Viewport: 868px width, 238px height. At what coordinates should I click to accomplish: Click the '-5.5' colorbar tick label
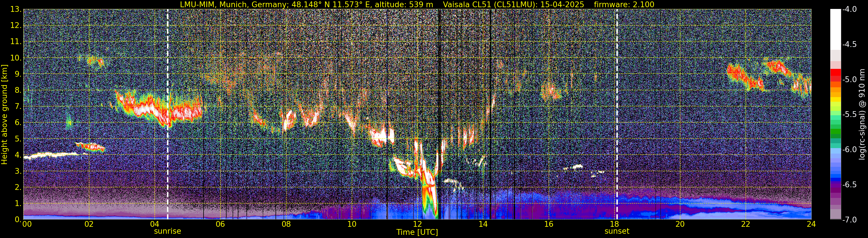click(850, 115)
